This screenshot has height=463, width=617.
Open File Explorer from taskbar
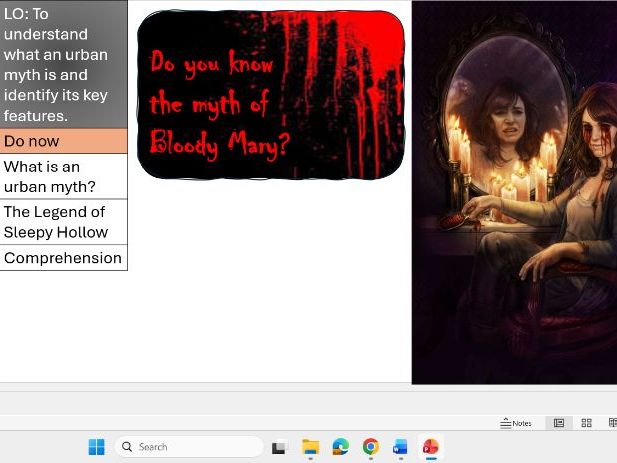310,447
